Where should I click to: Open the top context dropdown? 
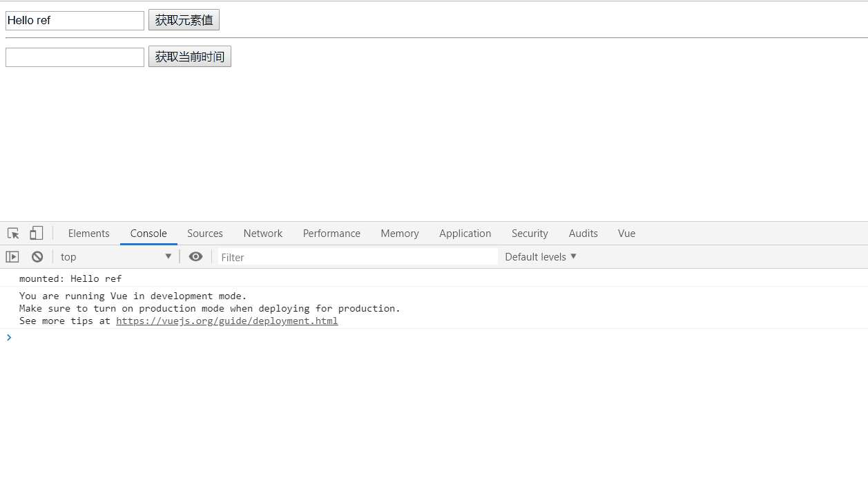coord(116,257)
